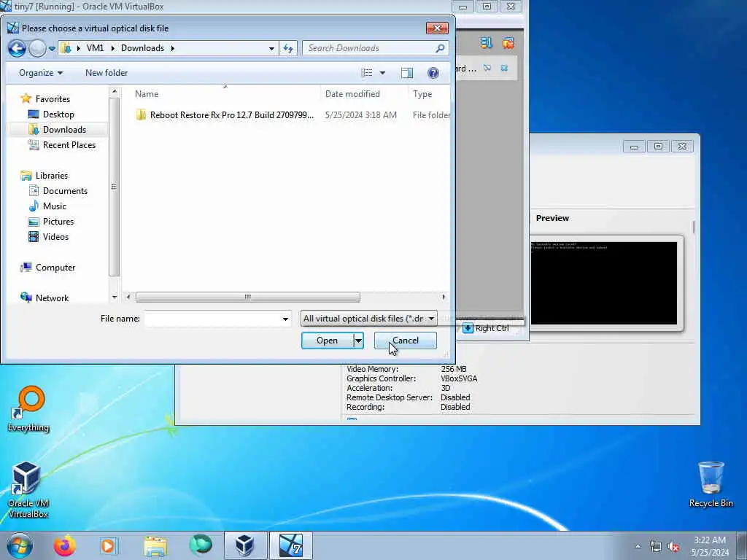The width and height of the screenshot is (747, 560).
Task: Open dialog help with question mark icon
Action: [x=433, y=73]
